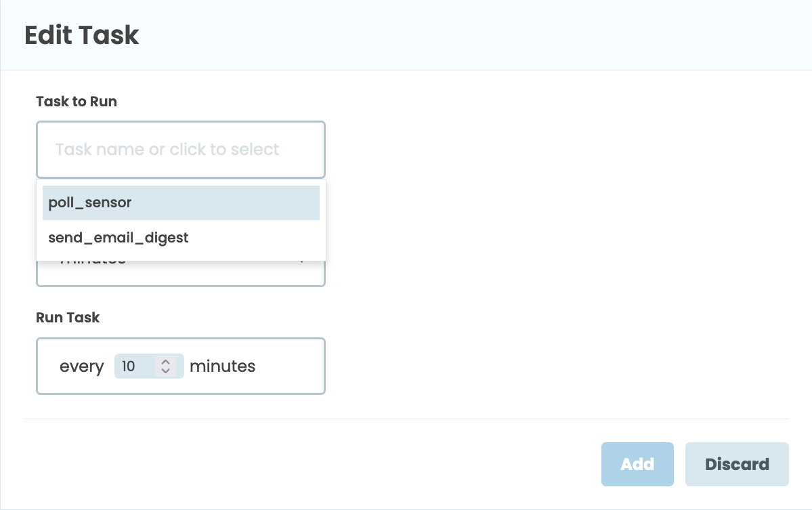Click the chevron arrow on the unit selector
812x510 pixels.
302,259
